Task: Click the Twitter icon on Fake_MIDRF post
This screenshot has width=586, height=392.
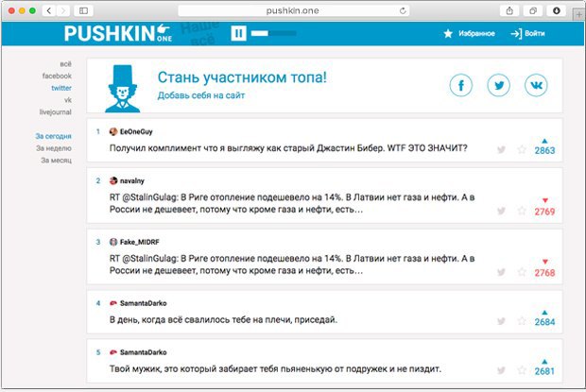Action: [501, 272]
